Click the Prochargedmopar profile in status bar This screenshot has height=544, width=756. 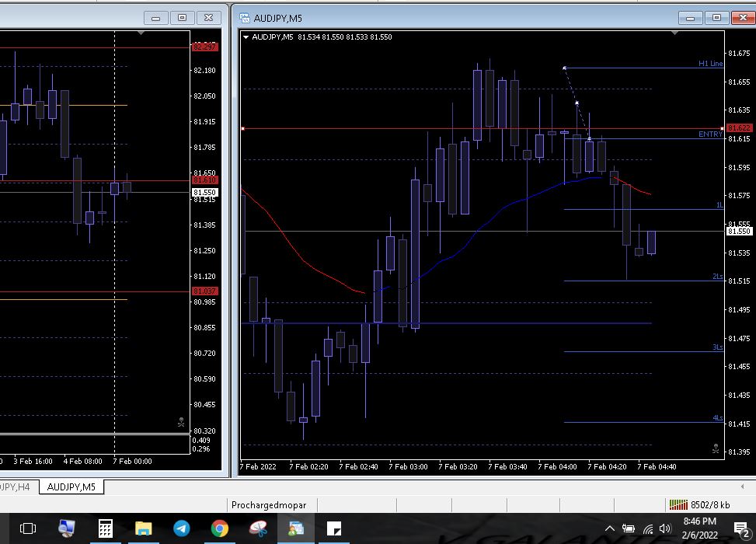pos(269,504)
